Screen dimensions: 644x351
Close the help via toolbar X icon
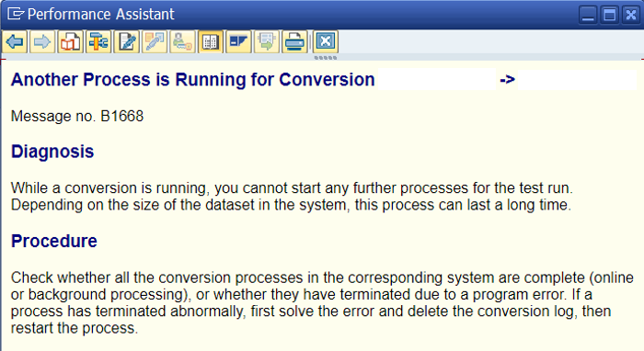[x=326, y=41]
